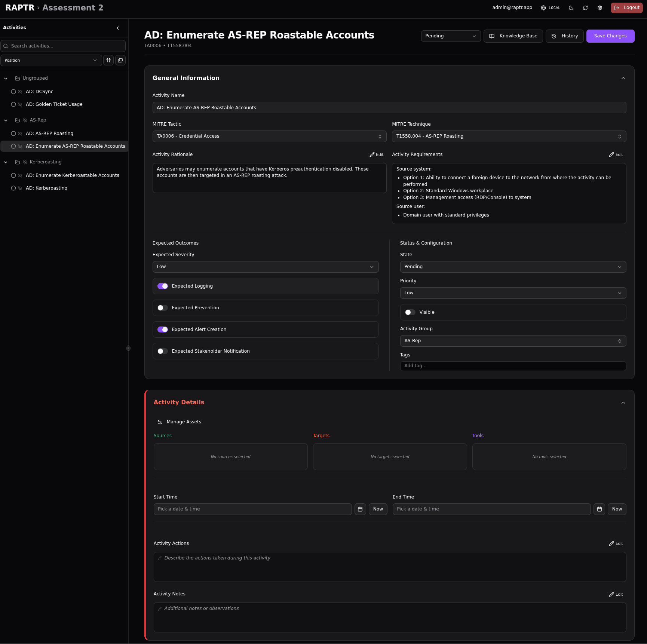647x644 pixels.
Task: Enable the Expected Prevention toggle
Action: coord(163,308)
